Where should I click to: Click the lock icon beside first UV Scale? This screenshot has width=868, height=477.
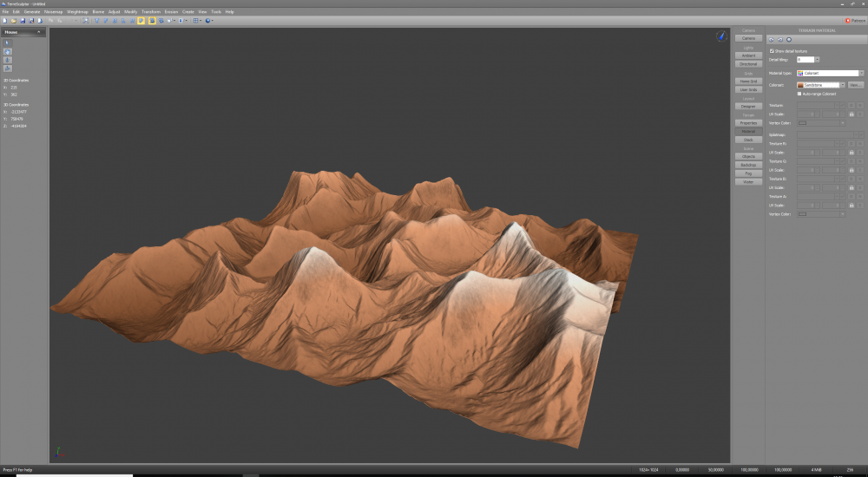851,114
